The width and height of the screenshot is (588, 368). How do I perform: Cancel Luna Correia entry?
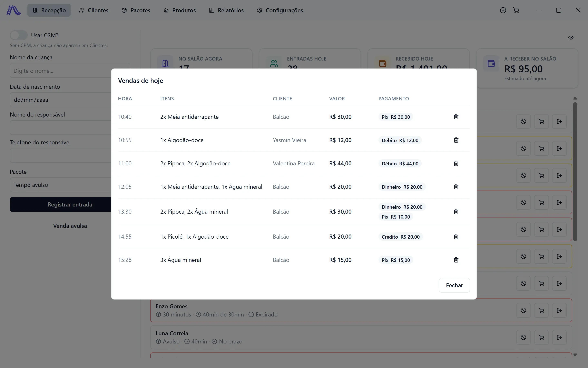point(523,337)
